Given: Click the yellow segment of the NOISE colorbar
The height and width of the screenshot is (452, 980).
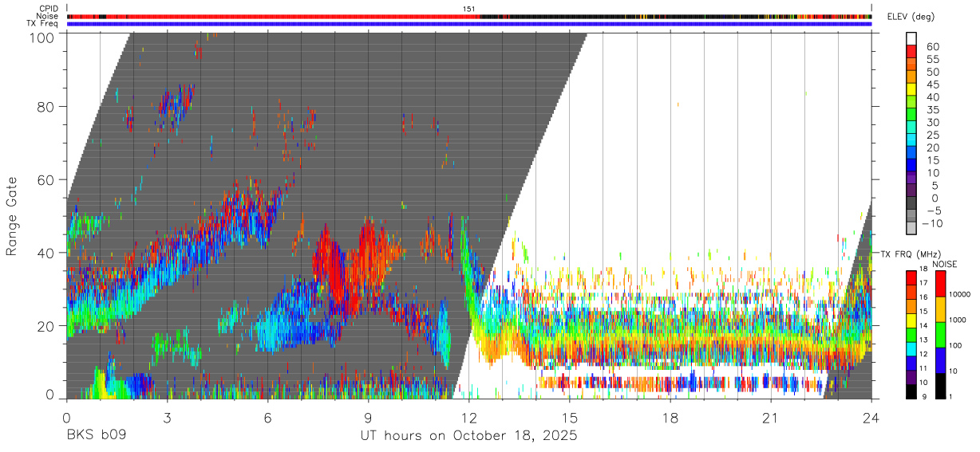Looking at the screenshot, I should [x=940, y=309].
